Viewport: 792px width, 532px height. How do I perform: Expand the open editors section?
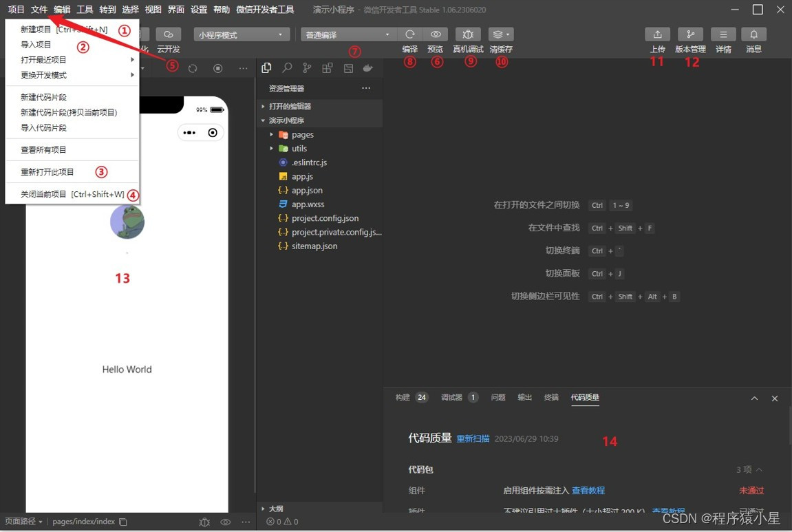(x=319, y=106)
